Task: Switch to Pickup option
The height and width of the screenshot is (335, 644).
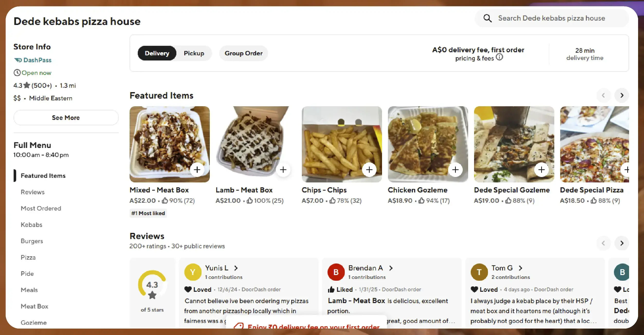Action: coord(194,53)
